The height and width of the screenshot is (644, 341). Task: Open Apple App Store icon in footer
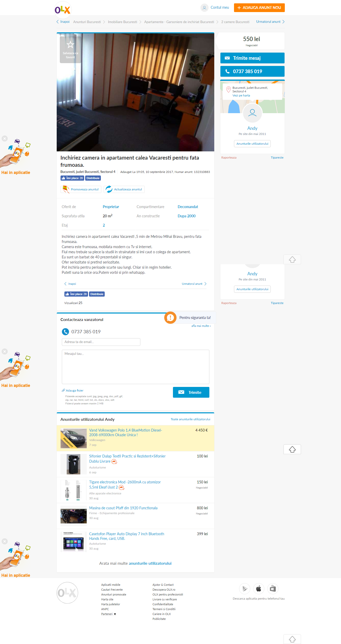point(259,589)
